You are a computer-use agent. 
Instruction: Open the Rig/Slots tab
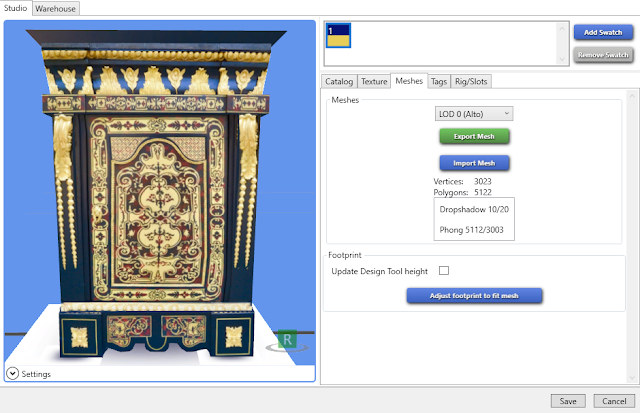(471, 82)
